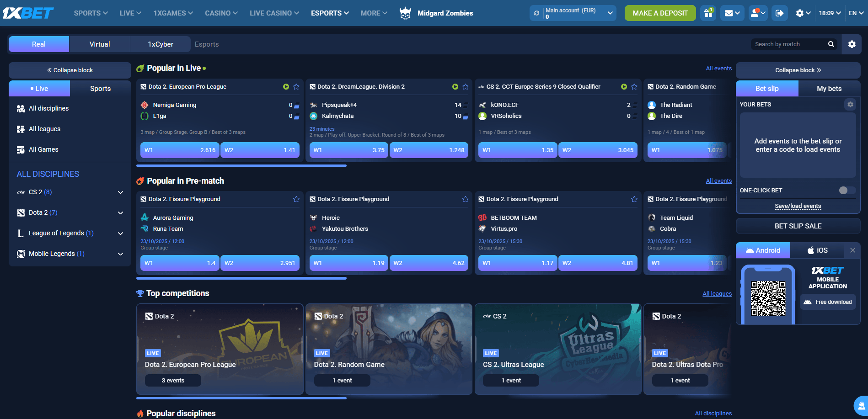Click the search magnifier icon
Image resolution: width=868 pixels, height=419 pixels.
831,44
